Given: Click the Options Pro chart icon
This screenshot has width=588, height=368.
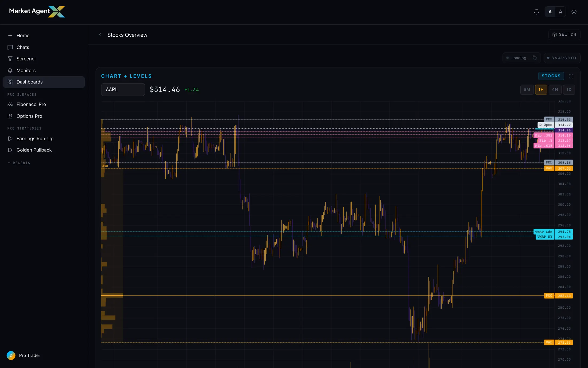Looking at the screenshot, I should coord(10,116).
